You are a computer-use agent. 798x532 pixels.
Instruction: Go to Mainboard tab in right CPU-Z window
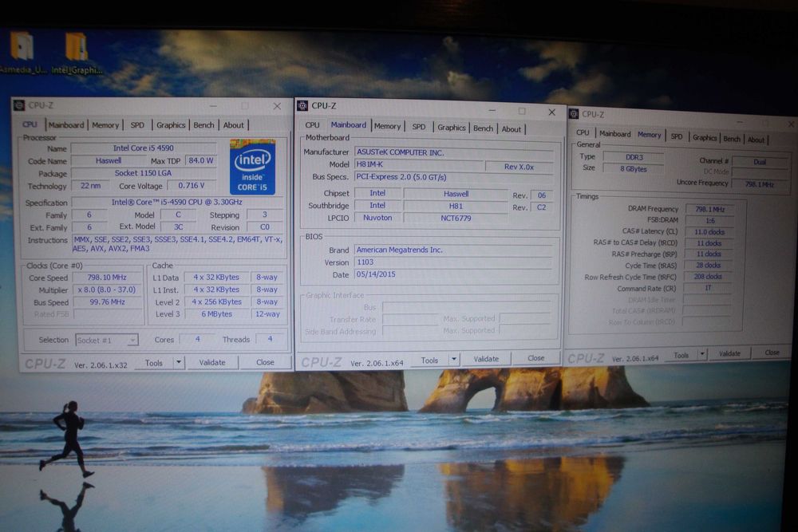point(614,133)
